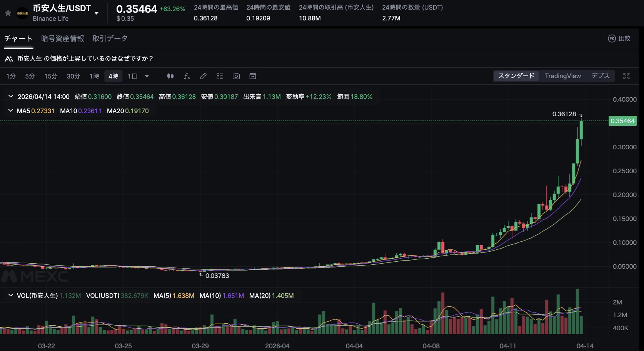644x351 pixels.
Task: Select the 1時 timeframe
Action: point(94,76)
